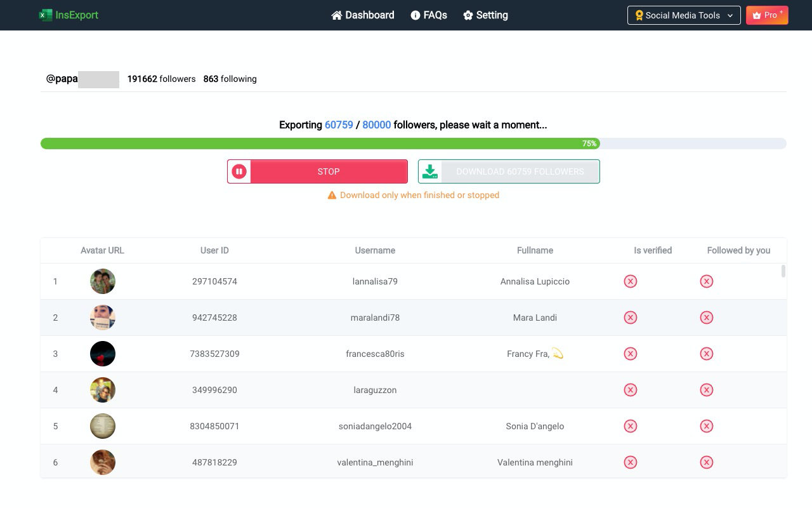Click the export progress bar
The image size is (812, 508).
[414, 144]
